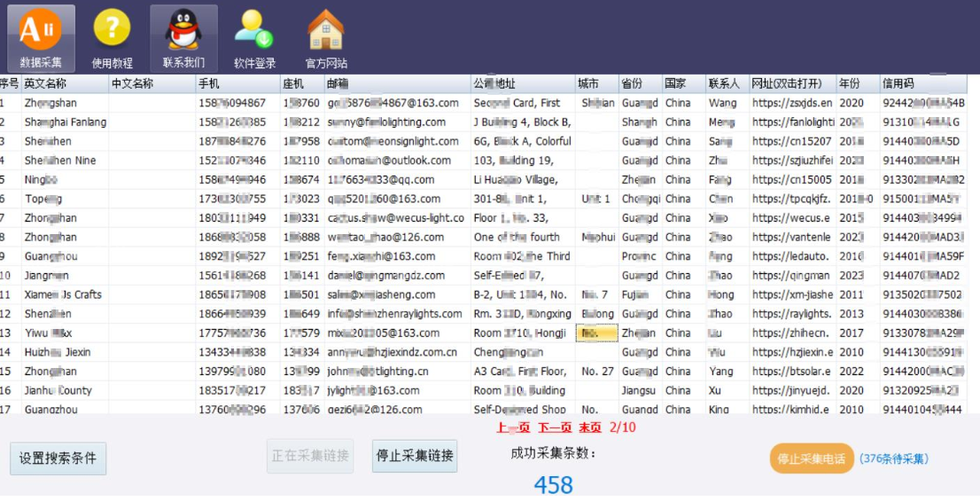Select the 'Wang' contact cell
Viewport: 980px width, 501px height.
click(x=727, y=103)
